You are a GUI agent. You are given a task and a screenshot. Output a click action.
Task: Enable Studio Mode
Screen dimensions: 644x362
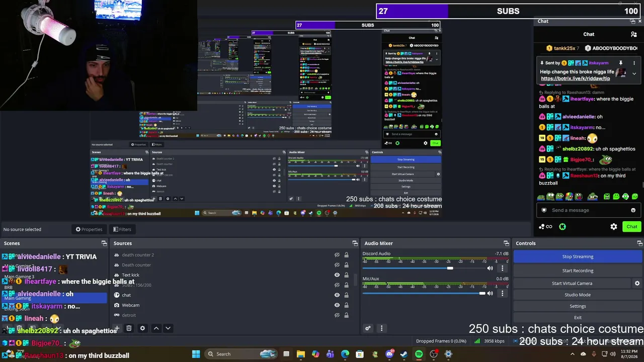point(578,295)
